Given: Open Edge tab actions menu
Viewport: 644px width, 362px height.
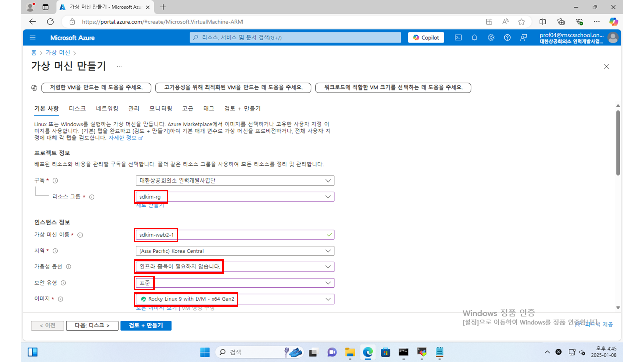Looking at the screenshot, I should pyautogui.click(x=46, y=7).
